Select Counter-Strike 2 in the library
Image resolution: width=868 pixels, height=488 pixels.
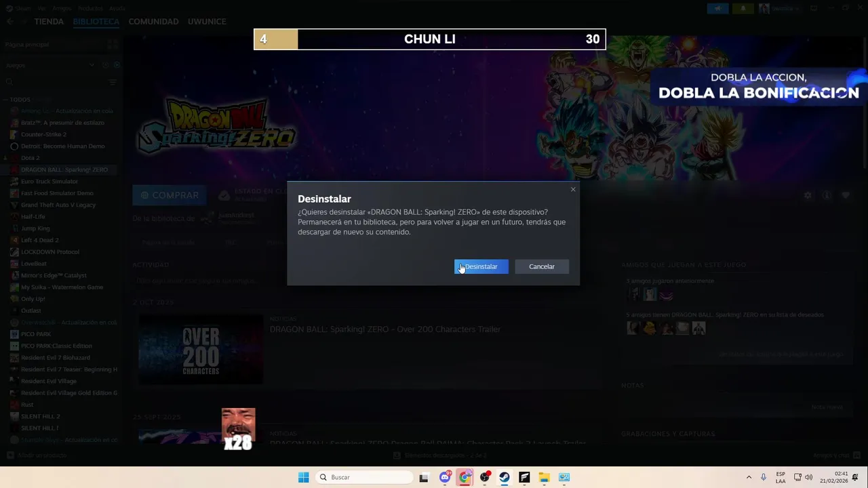[43, 134]
